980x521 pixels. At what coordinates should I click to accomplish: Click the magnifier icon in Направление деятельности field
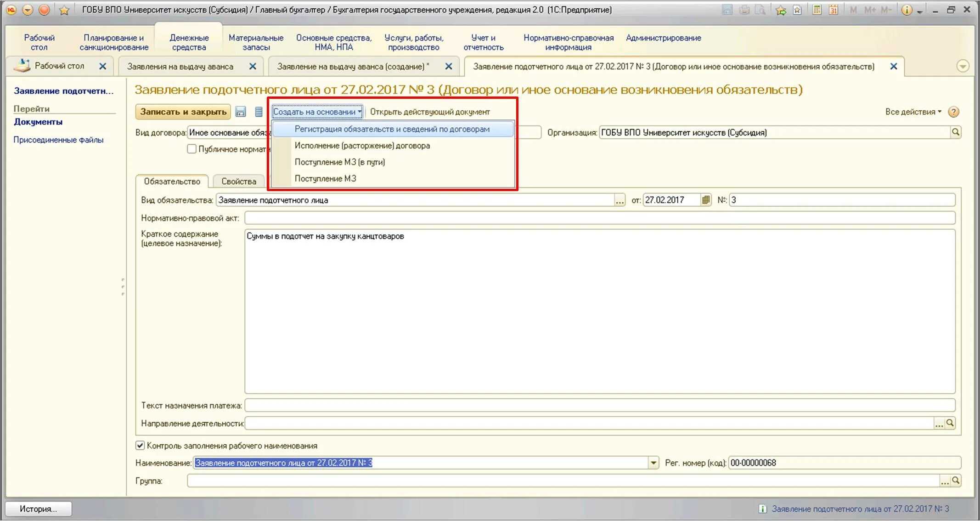coord(950,423)
